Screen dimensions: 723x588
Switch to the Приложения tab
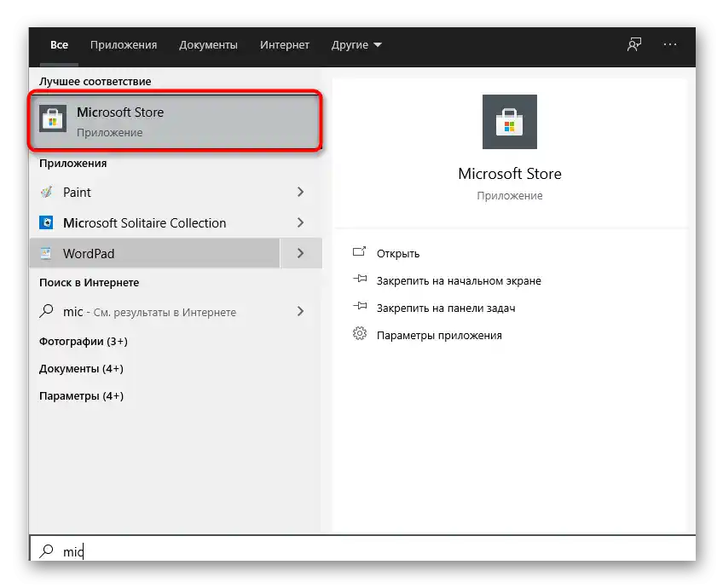tap(124, 44)
